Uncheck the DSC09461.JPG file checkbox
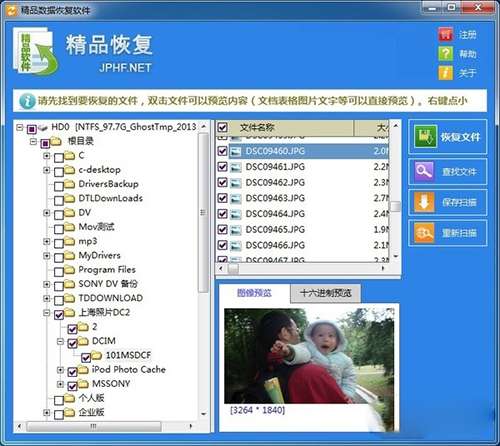The image size is (500, 446). coord(222,167)
